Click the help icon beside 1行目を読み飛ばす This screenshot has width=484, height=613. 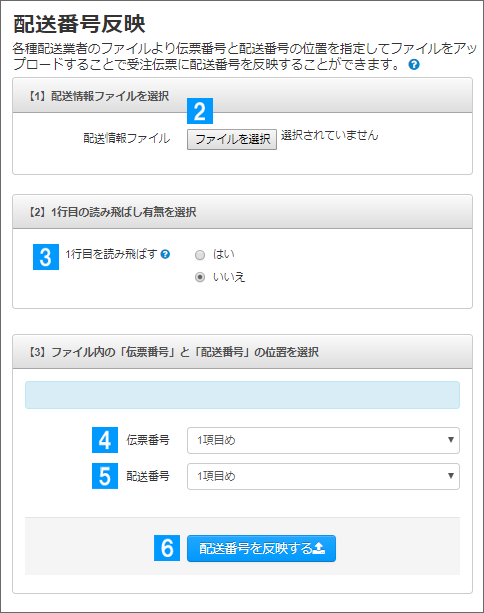(x=165, y=254)
